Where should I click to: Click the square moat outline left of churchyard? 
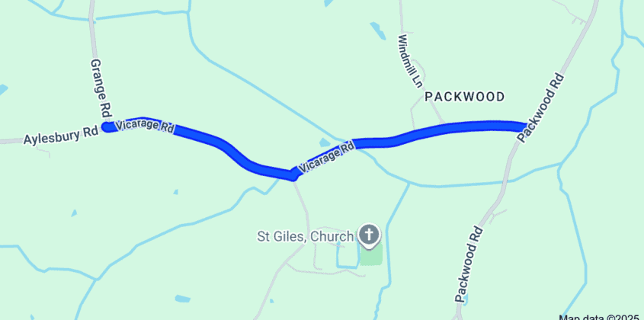tap(348, 256)
